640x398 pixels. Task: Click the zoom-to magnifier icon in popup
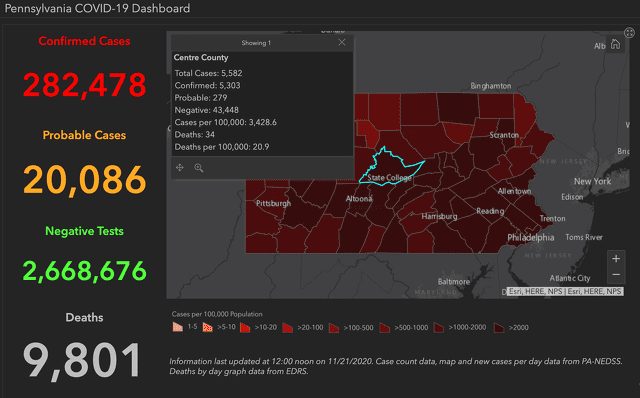tap(199, 167)
